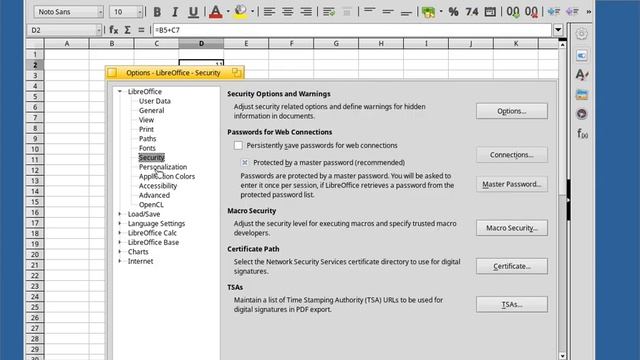The width and height of the screenshot is (640, 360).
Task: Format the cell as date
Action: tap(490, 12)
